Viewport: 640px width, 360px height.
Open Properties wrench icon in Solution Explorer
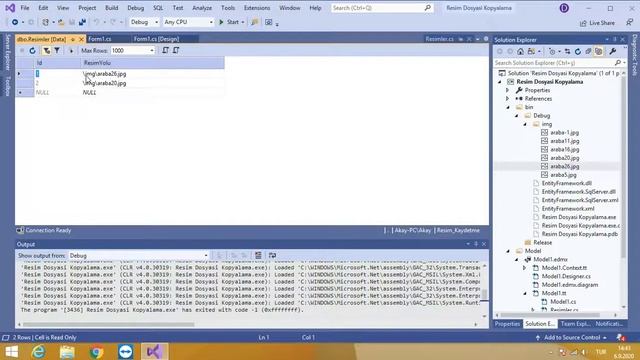point(613,51)
